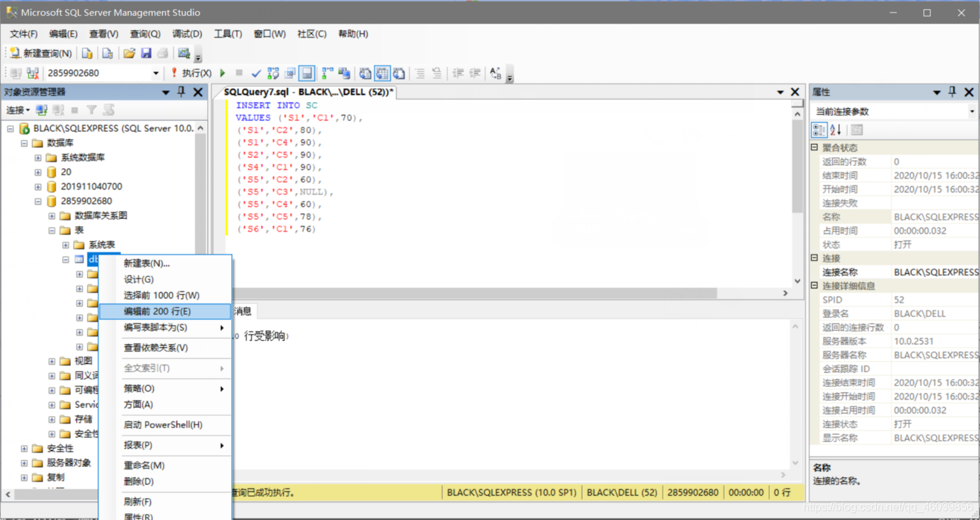Collapse the 连接详细信息 property group
This screenshot has height=520, width=980.
[x=814, y=286]
